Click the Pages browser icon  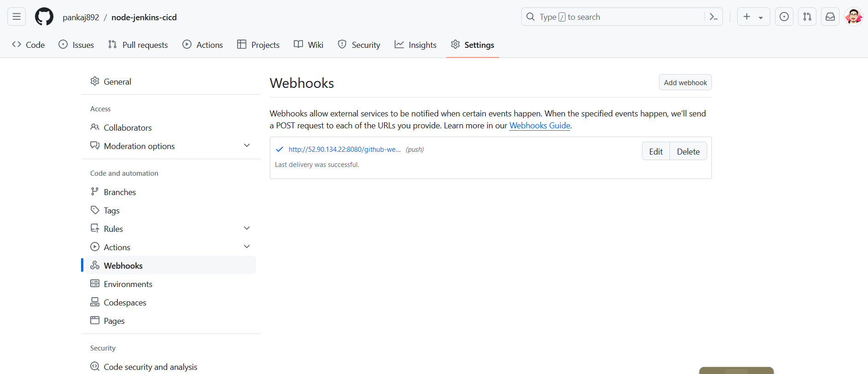pos(95,320)
